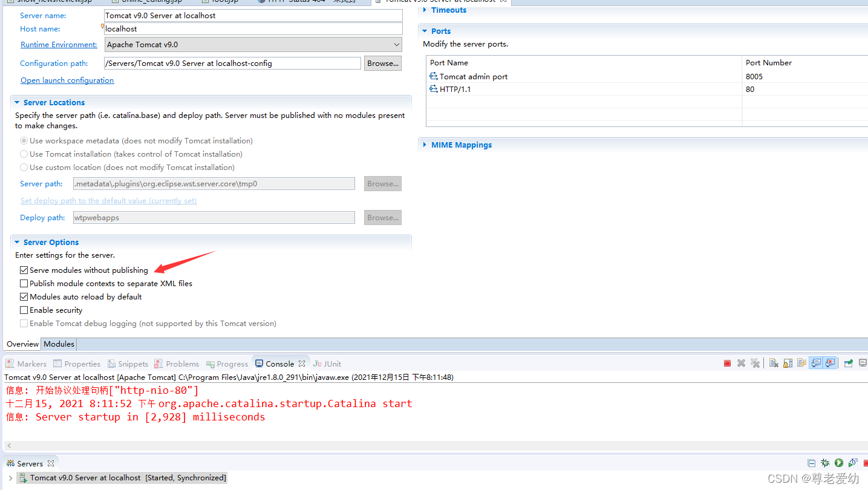Click the red Stop server icon
868x490 pixels.
727,364
